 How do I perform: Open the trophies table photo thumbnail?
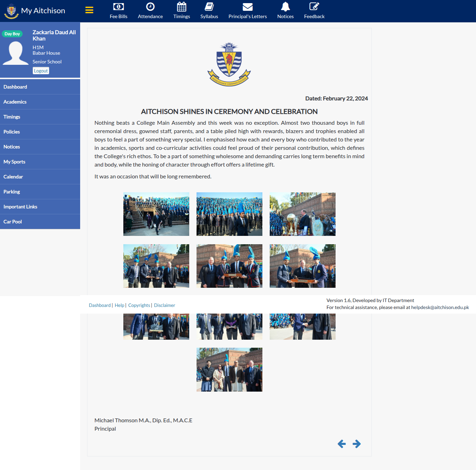click(x=302, y=214)
